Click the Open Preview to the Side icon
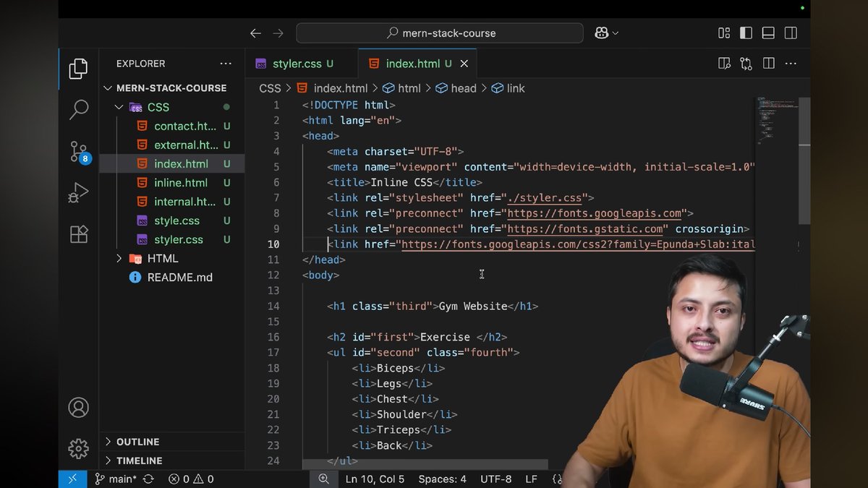Viewport: 868px width, 488px height. tap(724, 64)
